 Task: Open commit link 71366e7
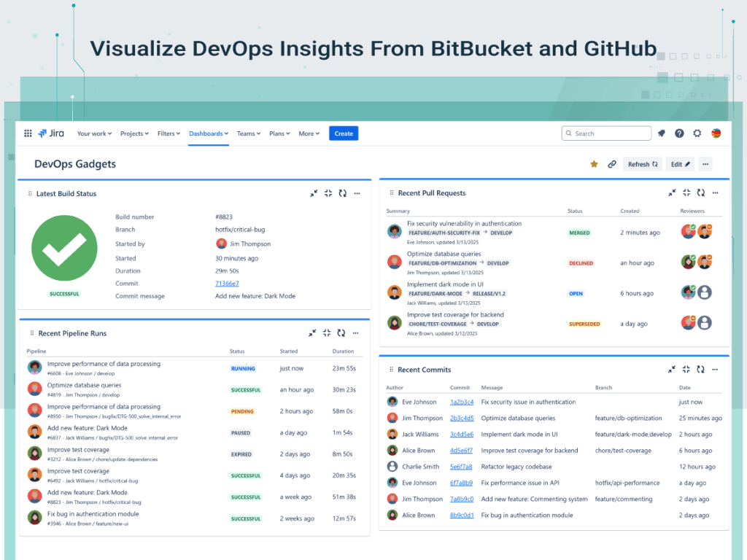(228, 284)
